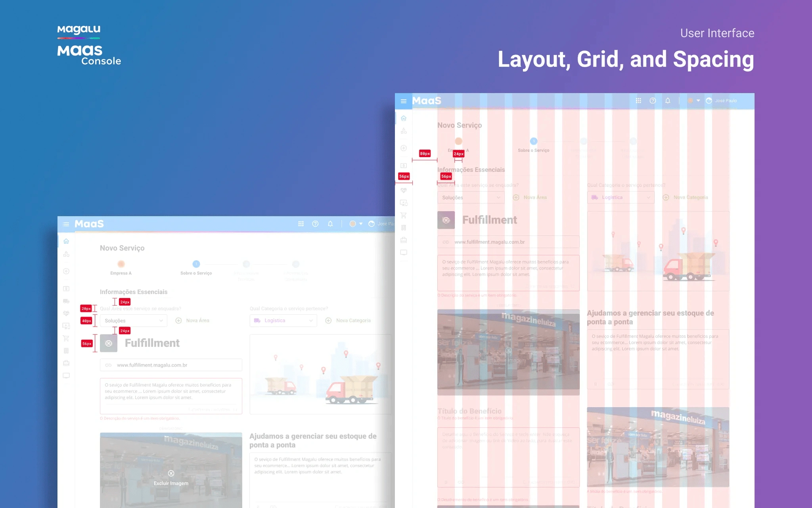Open hamburger menu in left mockup header

tap(66, 224)
